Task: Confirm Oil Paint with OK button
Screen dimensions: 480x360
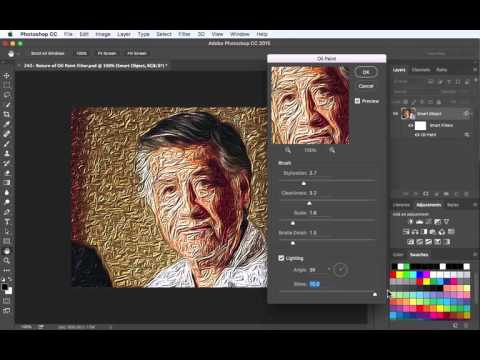Action: click(x=366, y=72)
